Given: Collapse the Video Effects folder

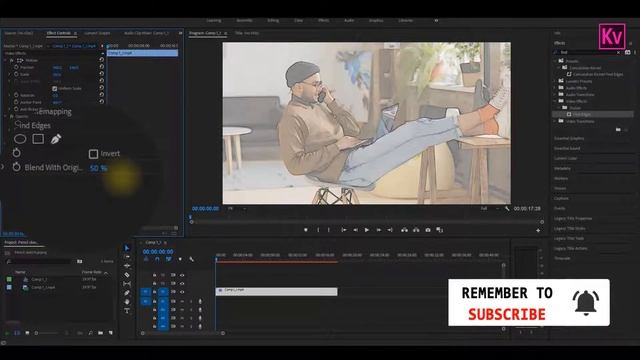Looking at the screenshot, I should coord(556,101).
